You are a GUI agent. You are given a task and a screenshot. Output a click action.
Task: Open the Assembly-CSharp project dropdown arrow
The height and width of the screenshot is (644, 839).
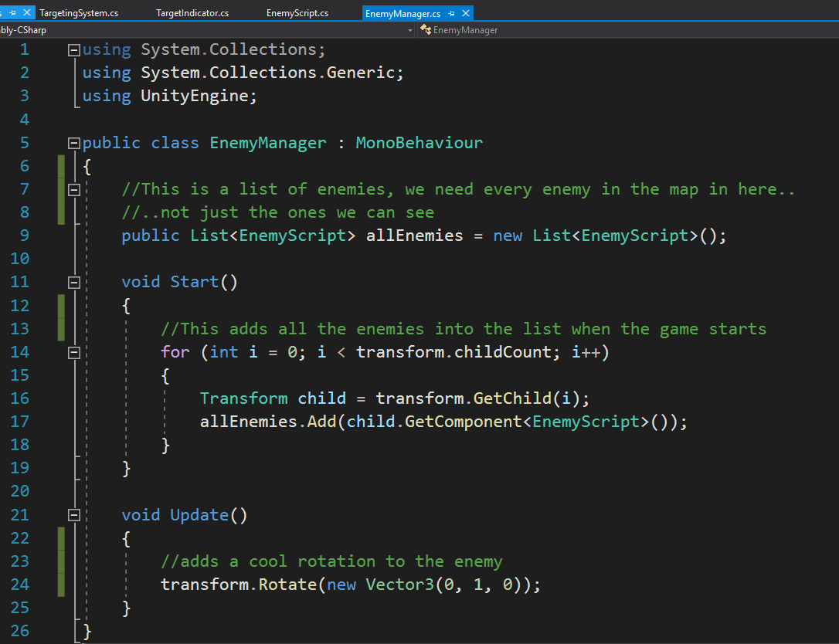click(x=410, y=30)
